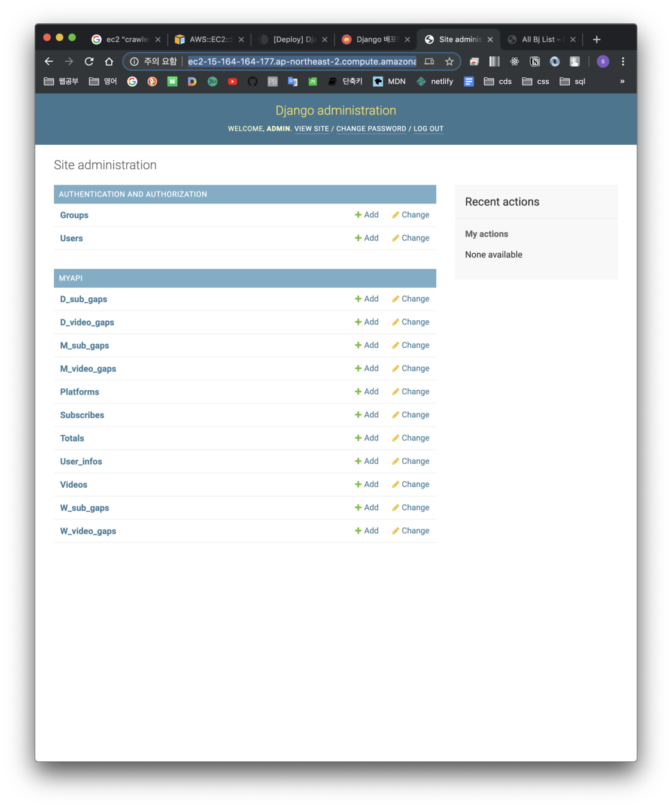Click Add for the D_sub_gaps row
This screenshot has height=808, width=672.
tap(366, 299)
